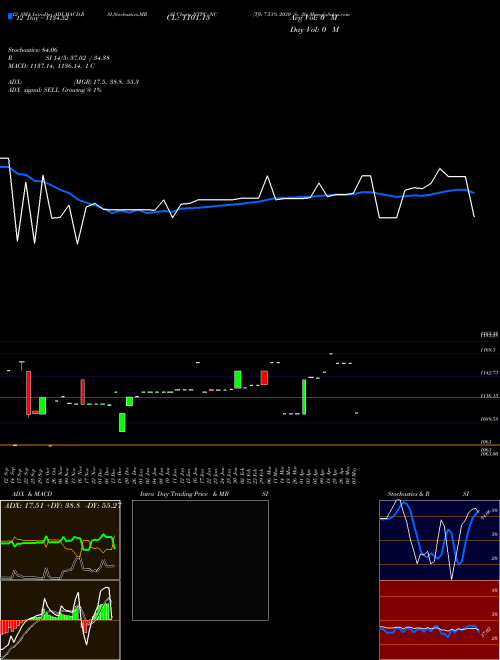The width and height of the screenshot is (500, 660).
Task: Click the 37.02 label in RSI panel
Action: point(486,633)
